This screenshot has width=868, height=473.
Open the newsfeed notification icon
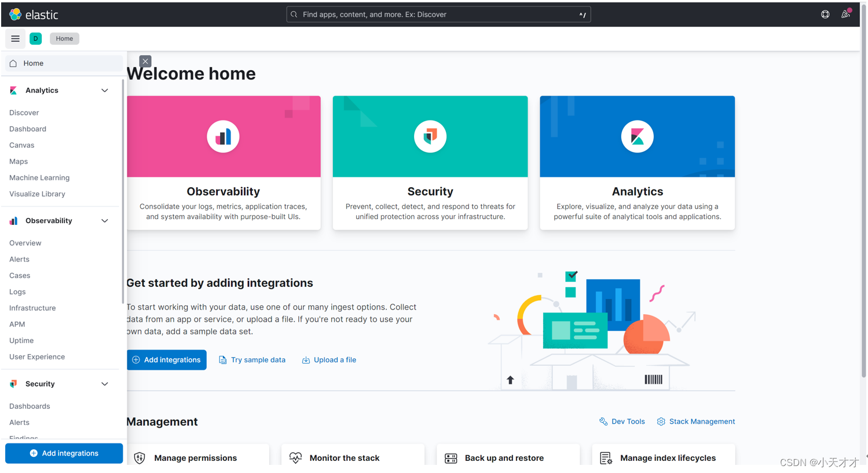pyautogui.click(x=845, y=14)
